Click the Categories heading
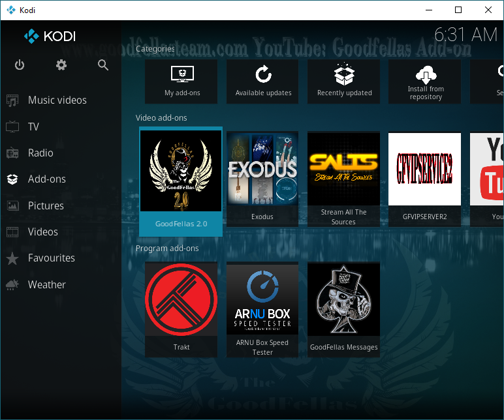 155,49
